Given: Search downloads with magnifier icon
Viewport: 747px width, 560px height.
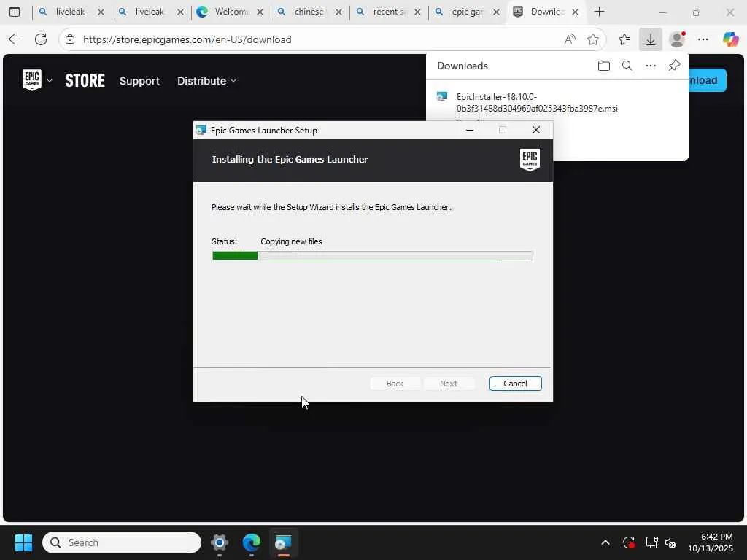Looking at the screenshot, I should click(x=627, y=66).
